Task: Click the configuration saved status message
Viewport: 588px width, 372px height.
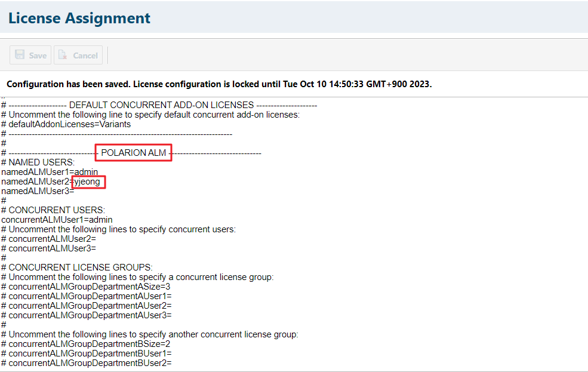Action: (218, 84)
